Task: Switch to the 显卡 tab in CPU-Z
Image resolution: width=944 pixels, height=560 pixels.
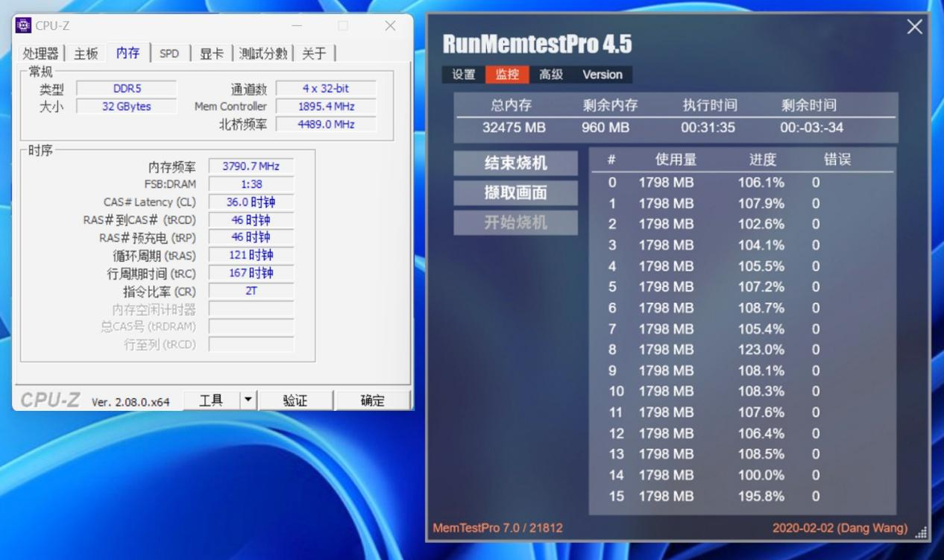Action: tap(211, 54)
